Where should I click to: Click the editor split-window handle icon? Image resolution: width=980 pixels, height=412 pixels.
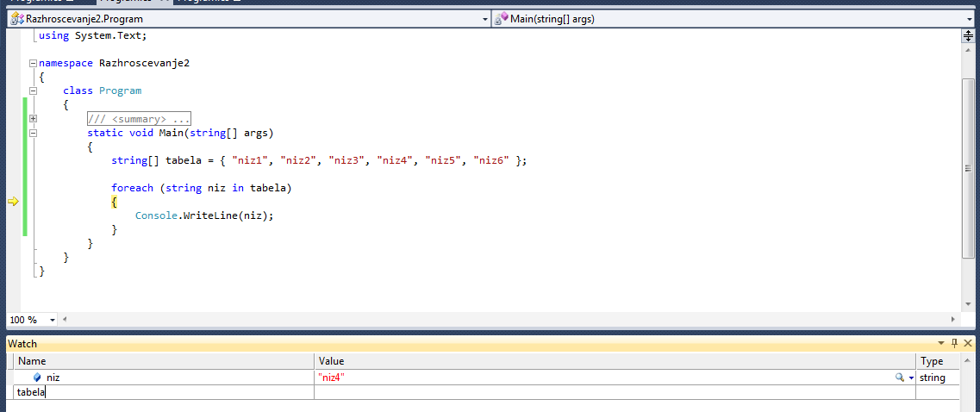click(x=968, y=35)
